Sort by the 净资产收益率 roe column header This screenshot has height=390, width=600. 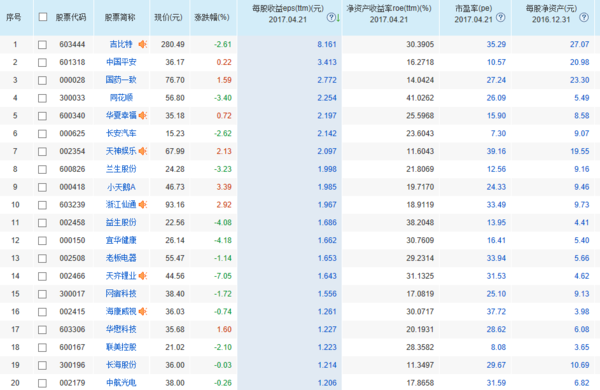389,14
